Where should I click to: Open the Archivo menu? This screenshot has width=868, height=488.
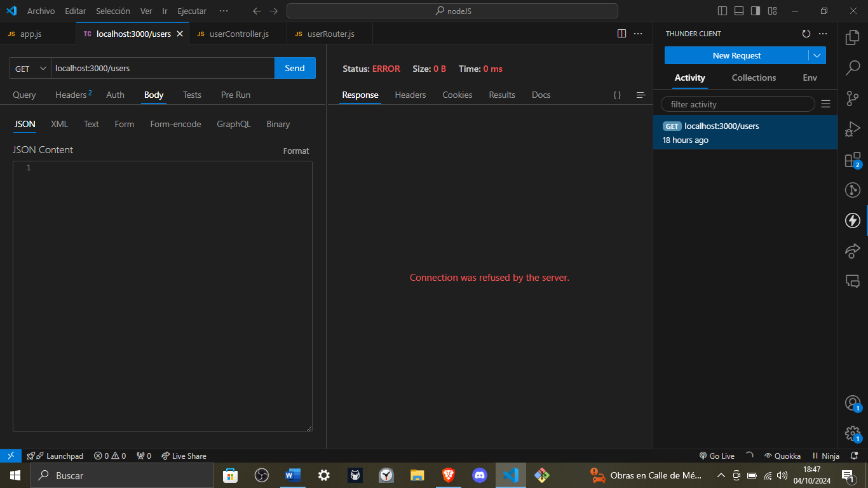pyautogui.click(x=41, y=11)
